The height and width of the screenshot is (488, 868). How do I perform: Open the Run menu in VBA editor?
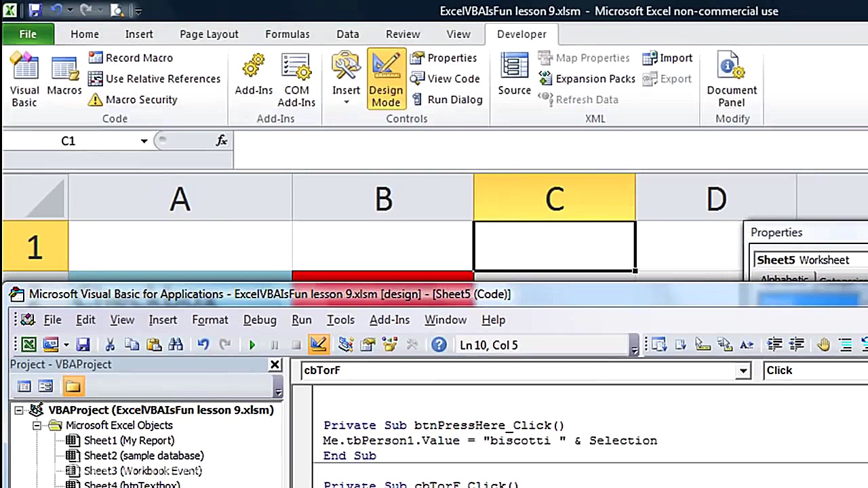click(x=302, y=320)
